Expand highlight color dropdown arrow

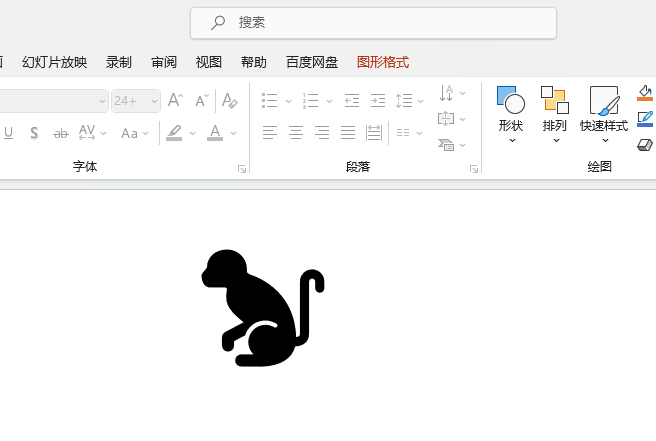coord(192,133)
